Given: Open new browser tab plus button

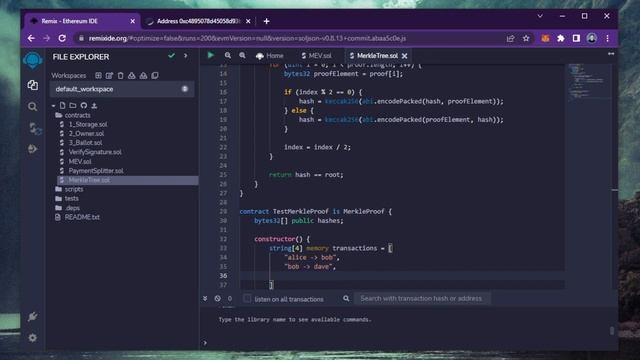Looking at the screenshot, I should click(267, 21).
